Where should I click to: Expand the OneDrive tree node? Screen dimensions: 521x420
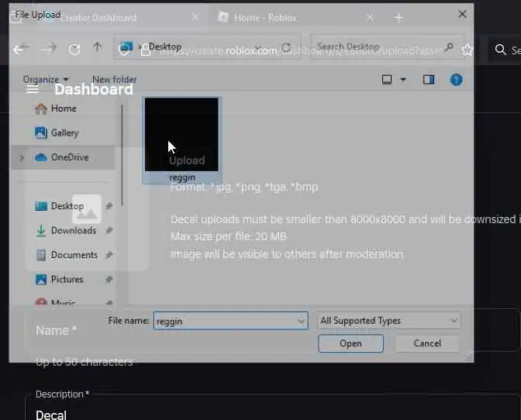pos(22,158)
